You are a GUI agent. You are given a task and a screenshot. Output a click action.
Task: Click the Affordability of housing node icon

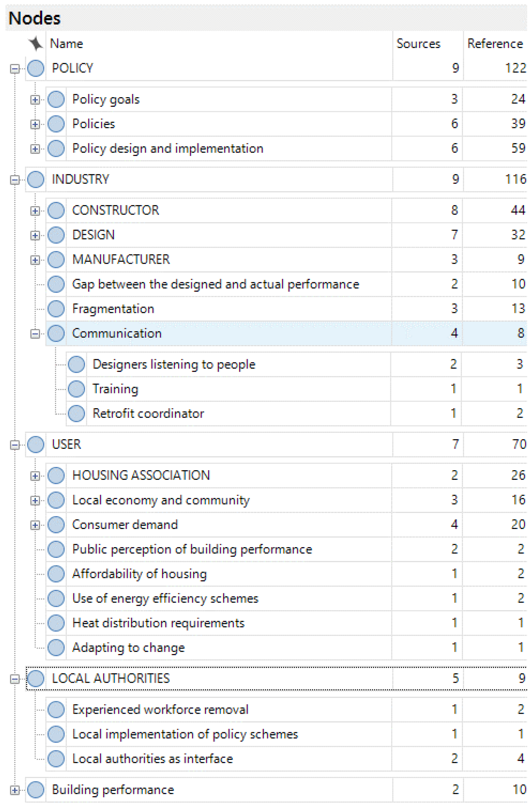pyautogui.click(x=56, y=574)
